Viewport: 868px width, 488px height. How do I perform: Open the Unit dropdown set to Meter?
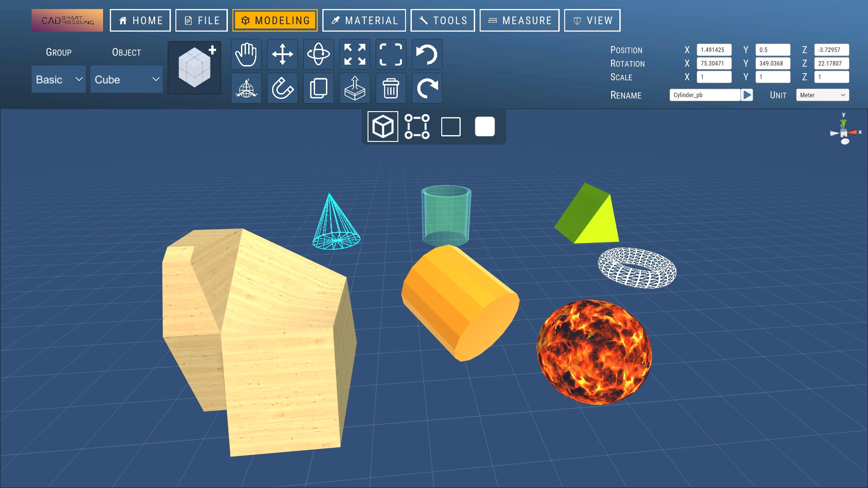pyautogui.click(x=822, y=95)
